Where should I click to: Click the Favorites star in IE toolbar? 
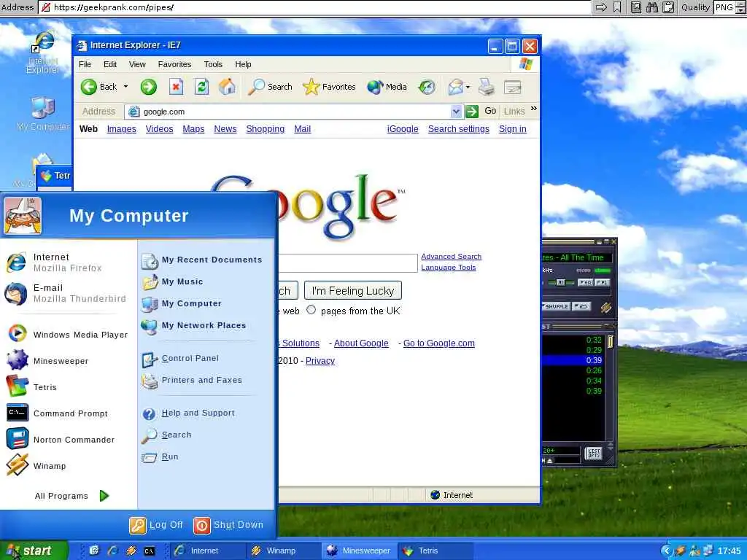tap(311, 87)
